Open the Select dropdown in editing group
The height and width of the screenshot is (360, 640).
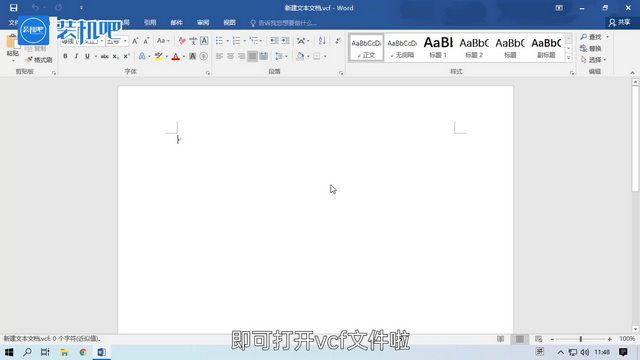click(x=593, y=60)
